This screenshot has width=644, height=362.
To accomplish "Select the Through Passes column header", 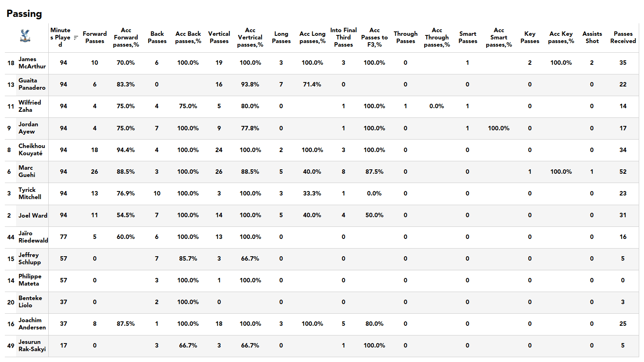I will click(405, 37).
